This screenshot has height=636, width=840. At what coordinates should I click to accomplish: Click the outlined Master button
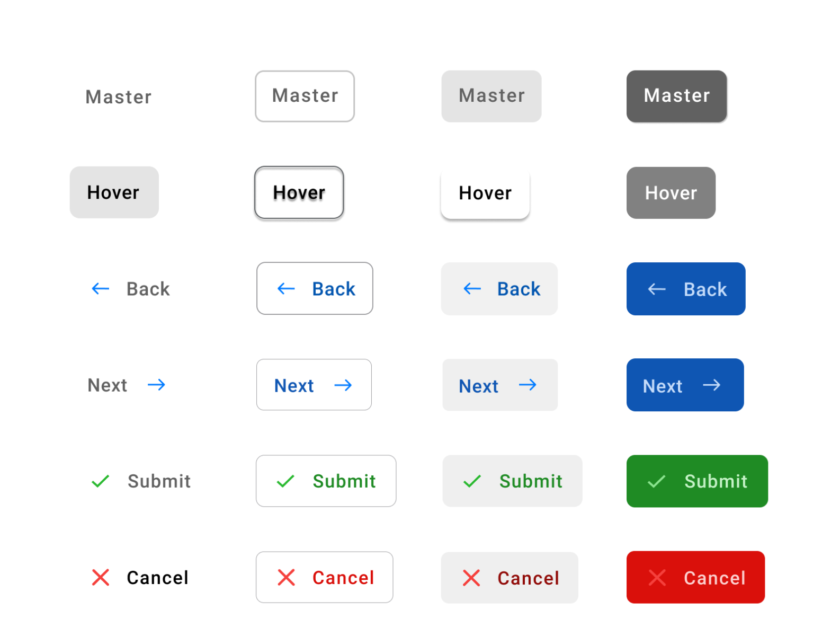tap(305, 96)
